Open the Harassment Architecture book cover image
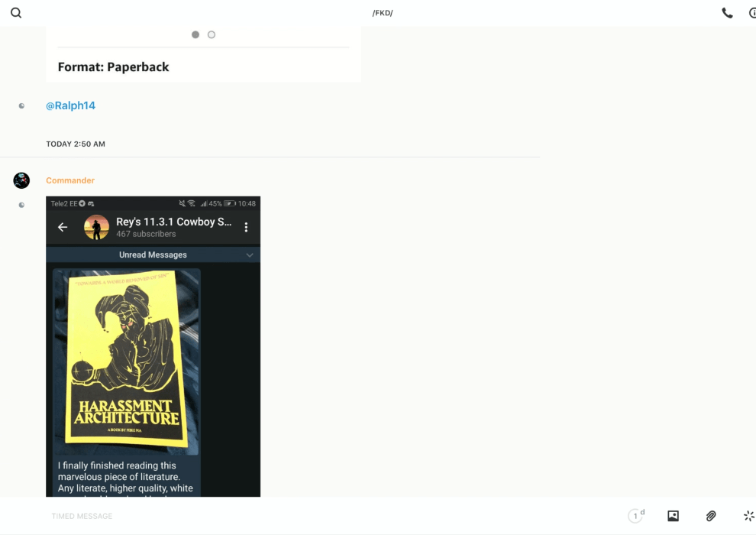 127,360
